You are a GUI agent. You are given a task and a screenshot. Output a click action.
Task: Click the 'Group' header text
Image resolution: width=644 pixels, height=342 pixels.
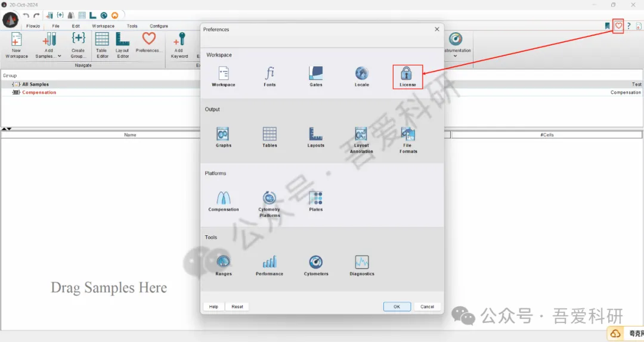pos(10,76)
